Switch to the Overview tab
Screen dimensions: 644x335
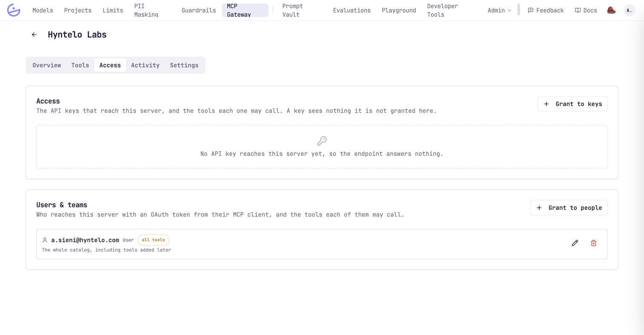(47, 65)
